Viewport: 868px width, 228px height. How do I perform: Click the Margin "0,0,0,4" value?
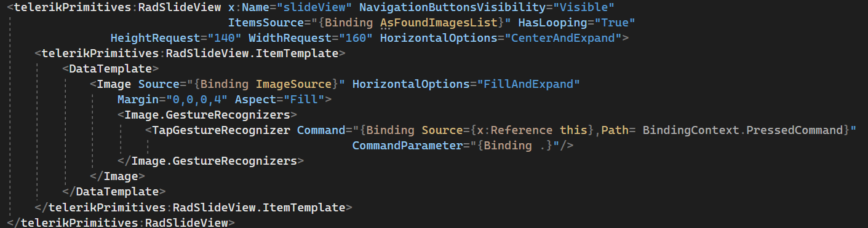pyautogui.click(x=194, y=99)
